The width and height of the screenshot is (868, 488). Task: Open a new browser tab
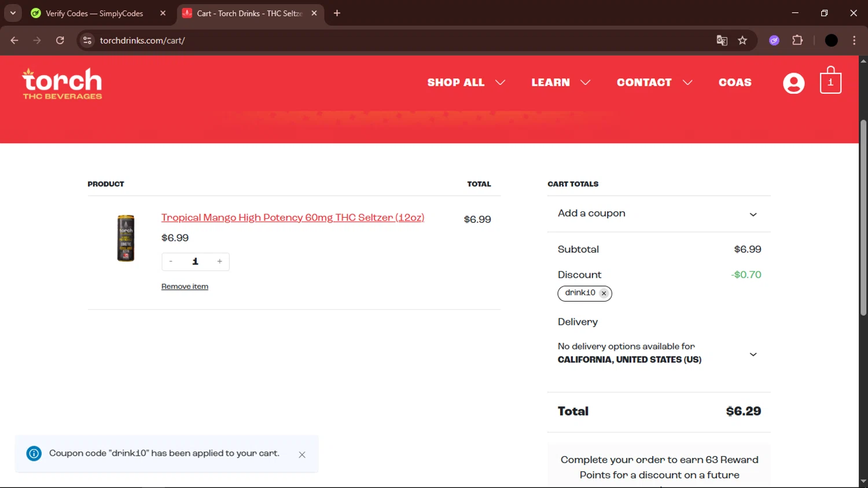pos(337,13)
